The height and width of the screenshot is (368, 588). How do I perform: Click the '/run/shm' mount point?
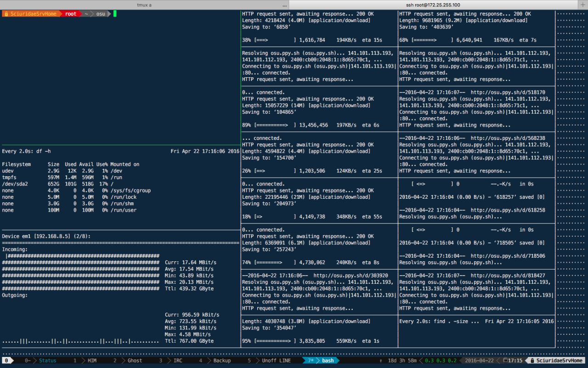click(122, 204)
